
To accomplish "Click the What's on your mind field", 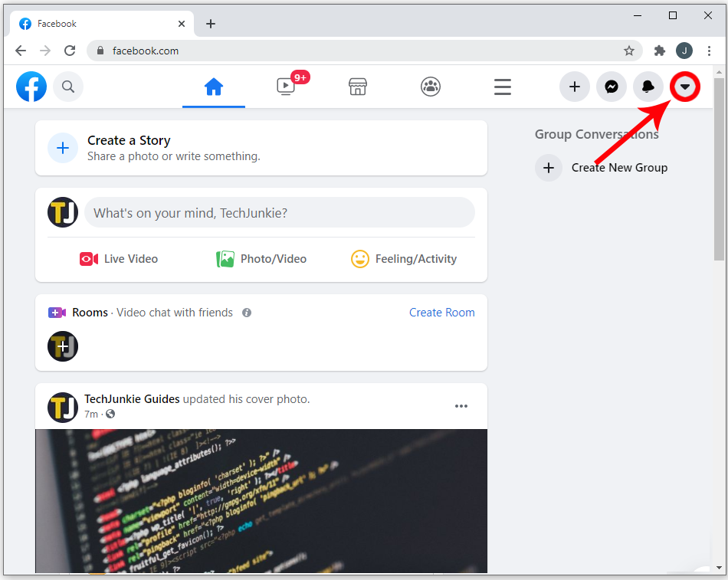I will point(280,212).
